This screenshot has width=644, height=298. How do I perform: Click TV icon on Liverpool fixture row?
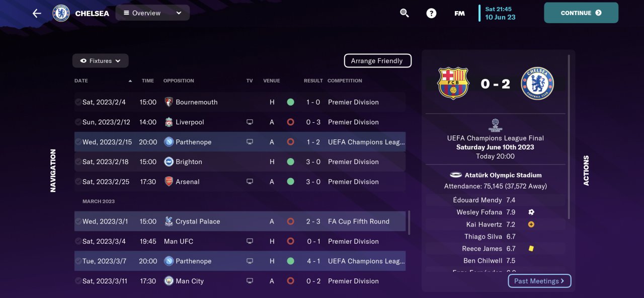point(250,122)
